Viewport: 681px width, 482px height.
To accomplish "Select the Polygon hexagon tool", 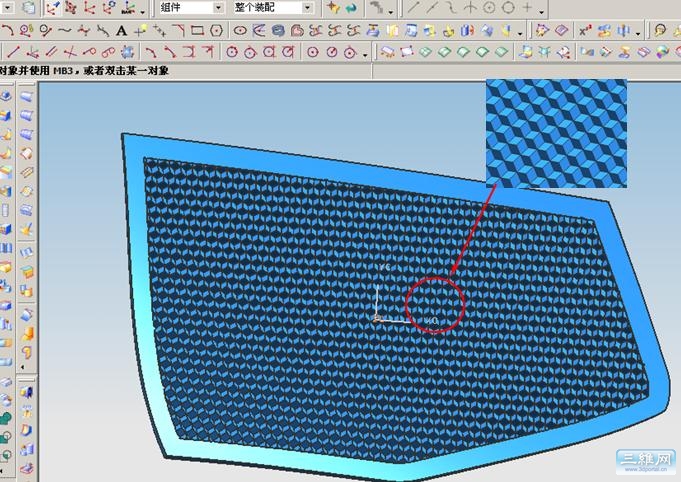I will coord(216,30).
